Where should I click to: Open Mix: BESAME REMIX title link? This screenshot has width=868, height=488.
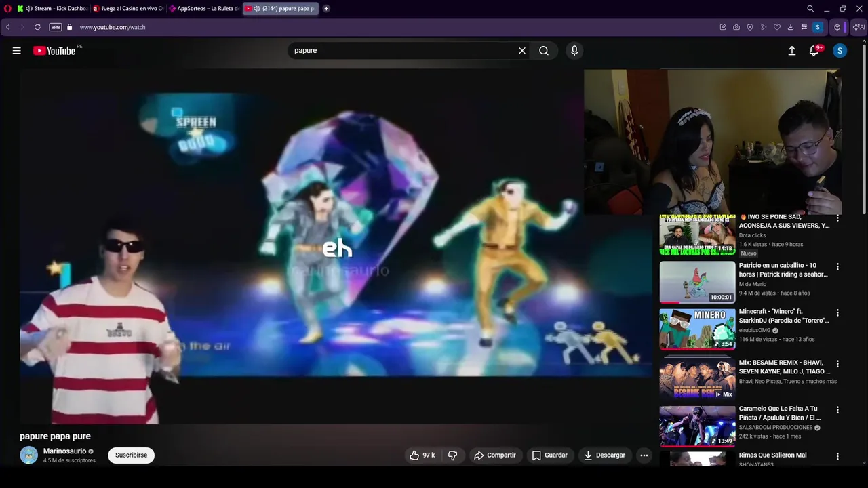click(785, 367)
